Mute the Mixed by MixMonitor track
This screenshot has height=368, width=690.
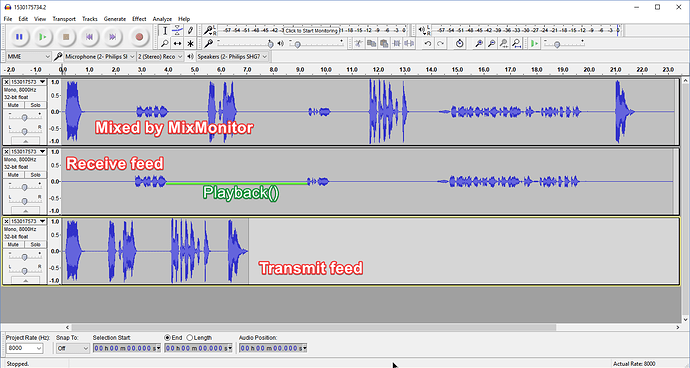coord(13,105)
